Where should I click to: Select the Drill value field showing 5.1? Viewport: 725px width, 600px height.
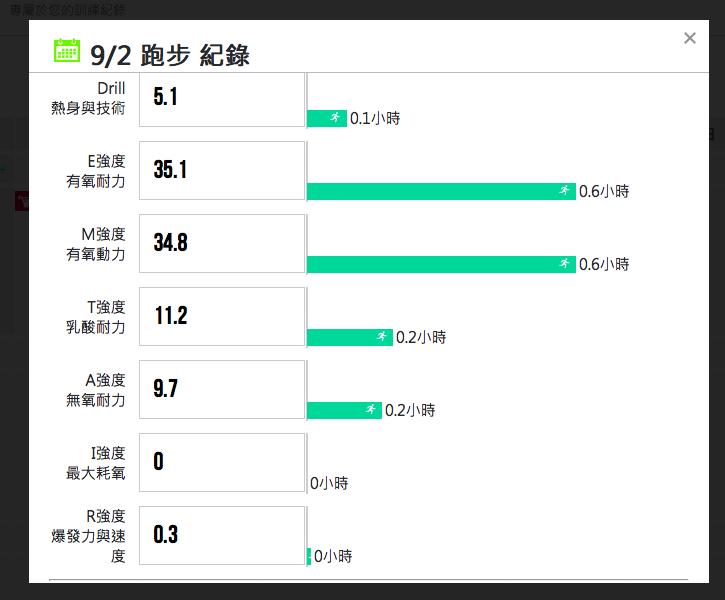(x=222, y=99)
